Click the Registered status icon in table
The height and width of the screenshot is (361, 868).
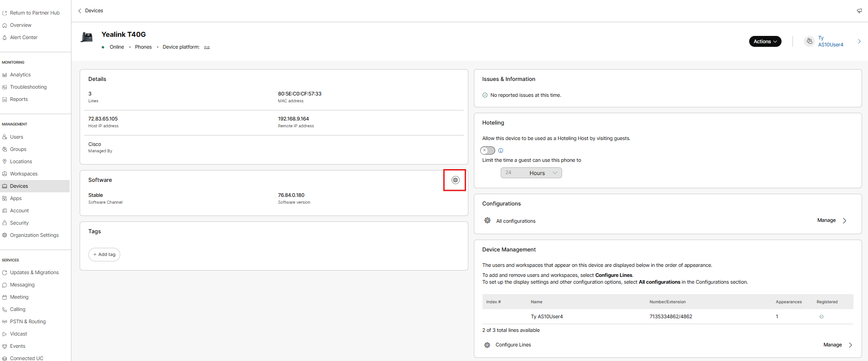pyautogui.click(x=821, y=317)
